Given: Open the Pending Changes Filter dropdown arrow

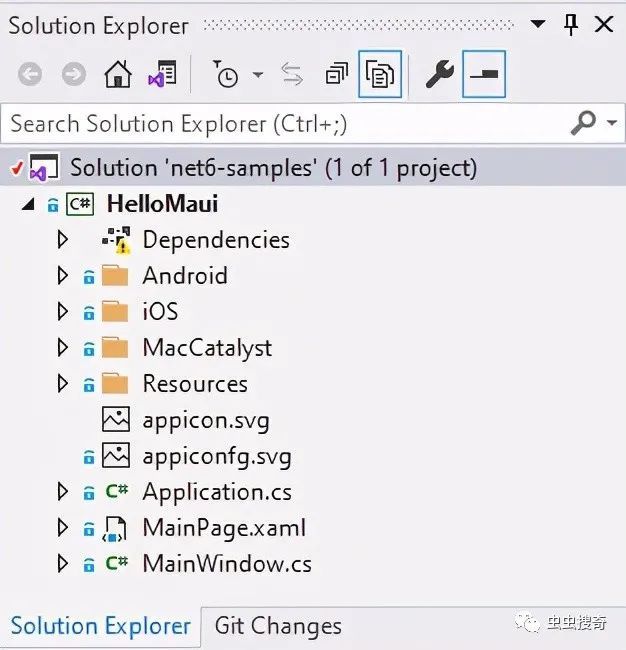Looking at the screenshot, I should pyautogui.click(x=257, y=74).
